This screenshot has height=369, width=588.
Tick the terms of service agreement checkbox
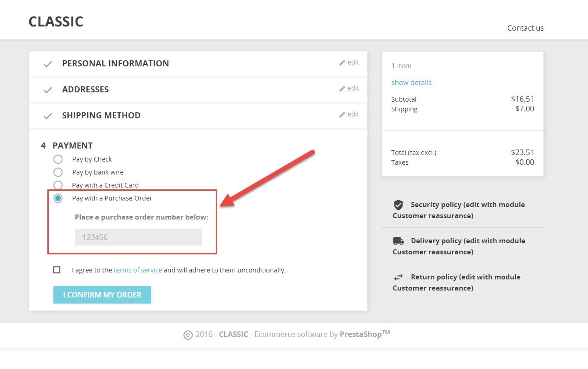point(57,270)
